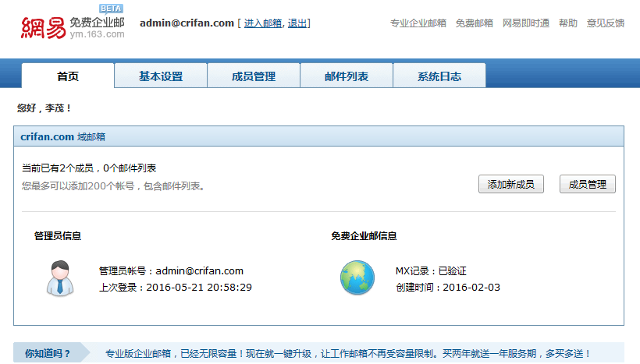Click the MX记录：已验证 status
The height and width of the screenshot is (364, 640).
tap(431, 271)
